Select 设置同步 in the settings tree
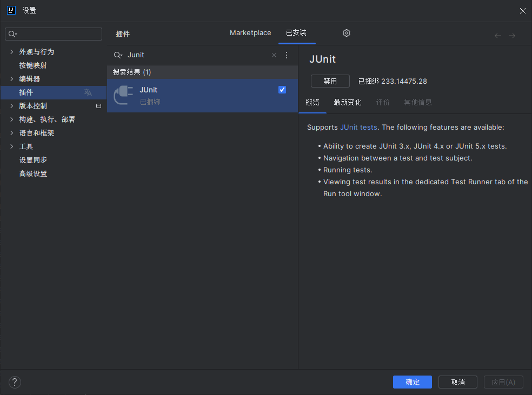This screenshot has height=395, width=532. (x=33, y=160)
